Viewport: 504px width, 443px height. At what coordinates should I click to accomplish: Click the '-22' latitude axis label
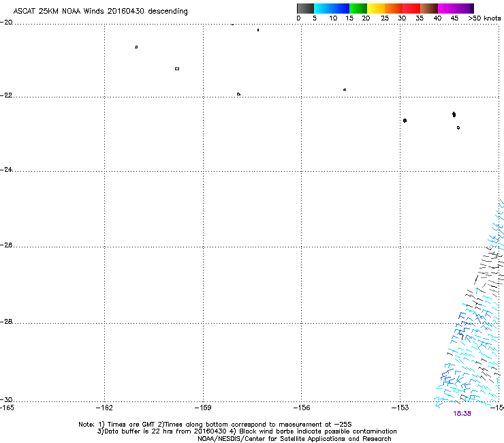point(6,95)
